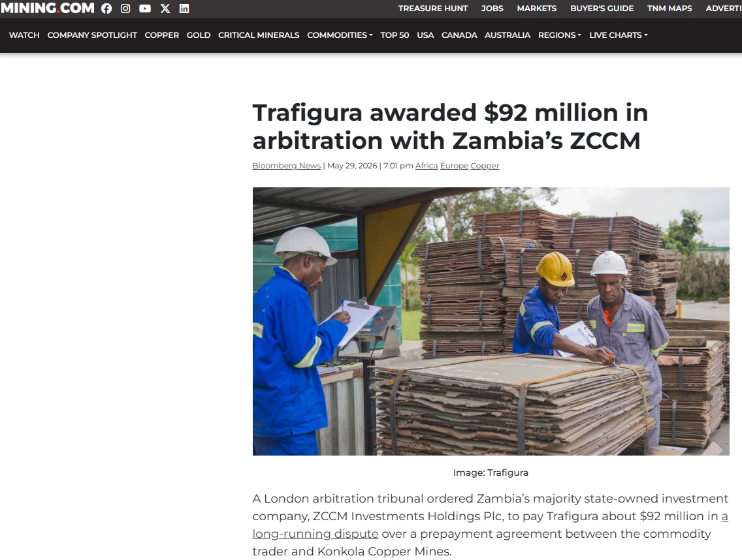Expand the Live Charts dropdown menu

click(618, 35)
